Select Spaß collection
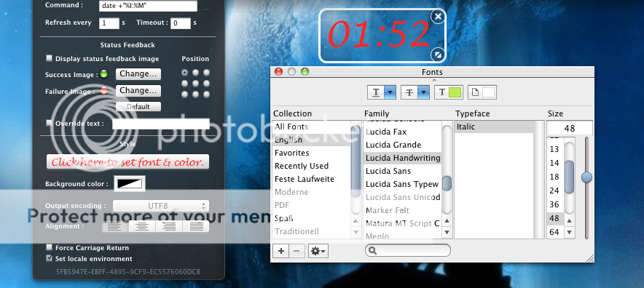Screen dimensions: 644x288 click(x=311, y=218)
